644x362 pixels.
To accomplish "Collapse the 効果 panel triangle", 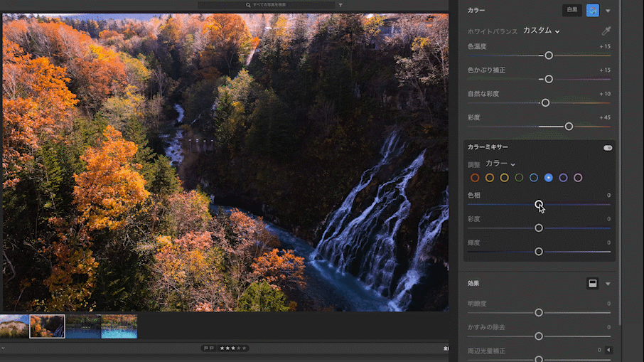I will point(608,284).
